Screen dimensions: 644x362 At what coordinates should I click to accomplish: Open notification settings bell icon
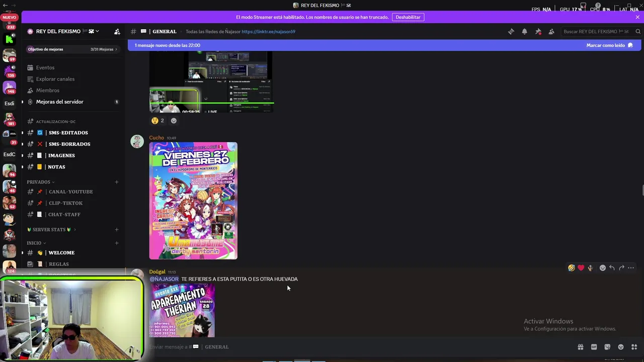(x=524, y=31)
